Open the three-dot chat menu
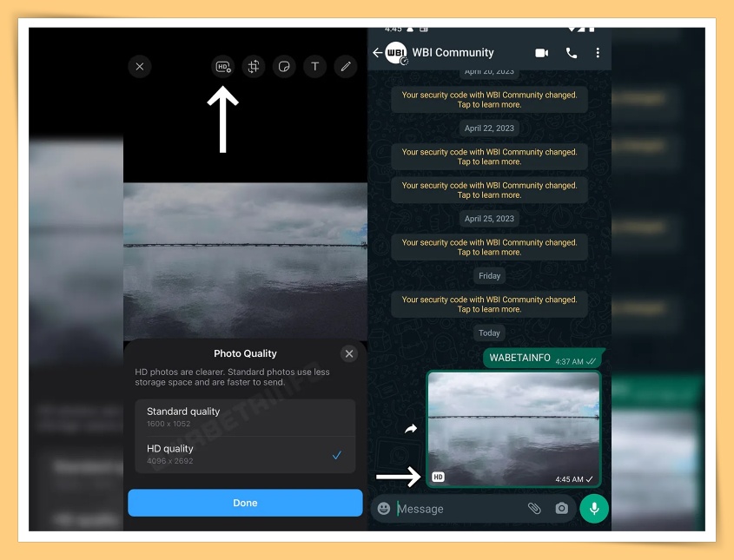Image resolution: width=734 pixels, height=560 pixels. coord(598,53)
